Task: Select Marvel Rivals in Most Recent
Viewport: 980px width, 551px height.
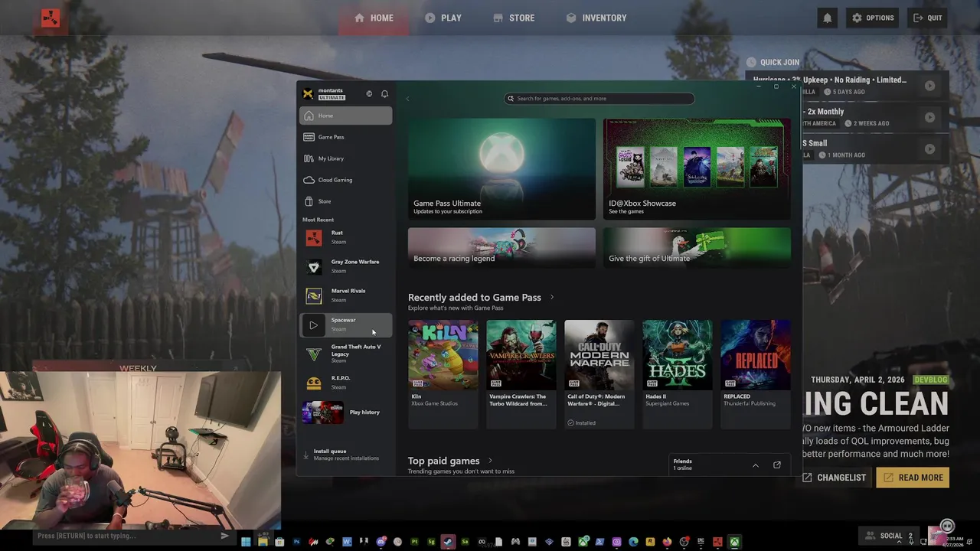Action: [345, 295]
